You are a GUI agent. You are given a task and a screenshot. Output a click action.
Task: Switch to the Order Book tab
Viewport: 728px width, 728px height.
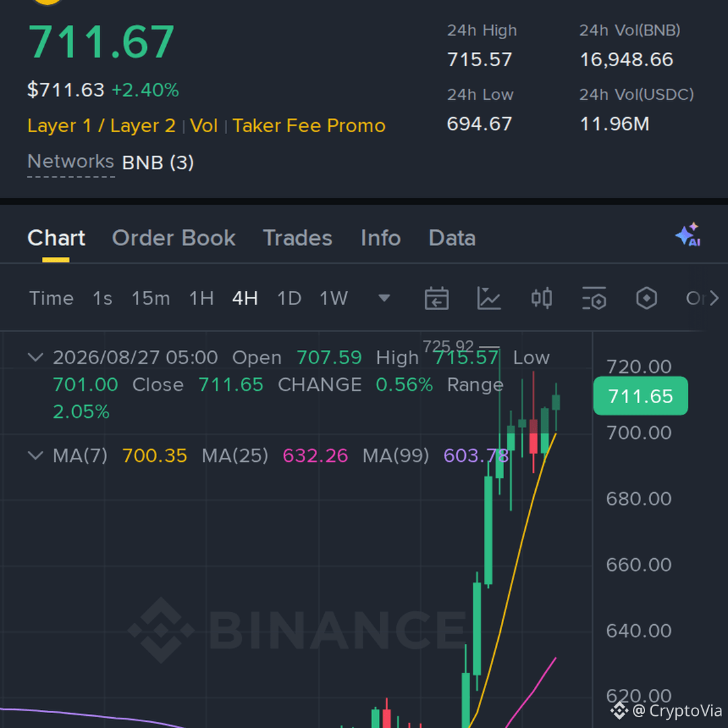[x=174, y=238]
